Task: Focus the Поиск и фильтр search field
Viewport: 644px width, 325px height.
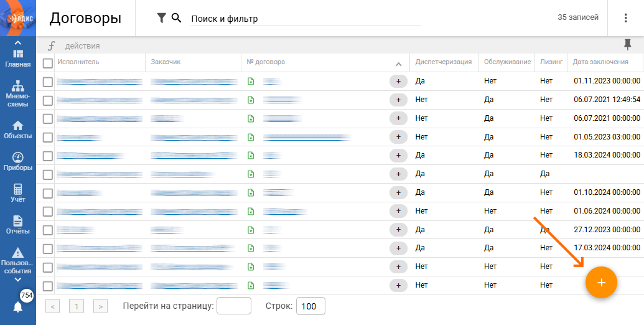Action: point(305,19)
